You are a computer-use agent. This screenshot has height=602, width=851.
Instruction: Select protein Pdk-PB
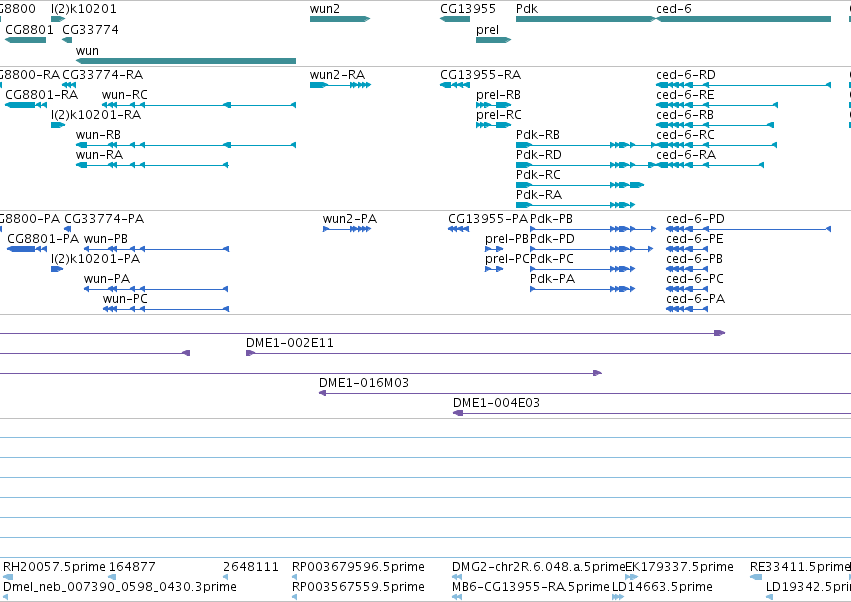click(x=551, y=219)
